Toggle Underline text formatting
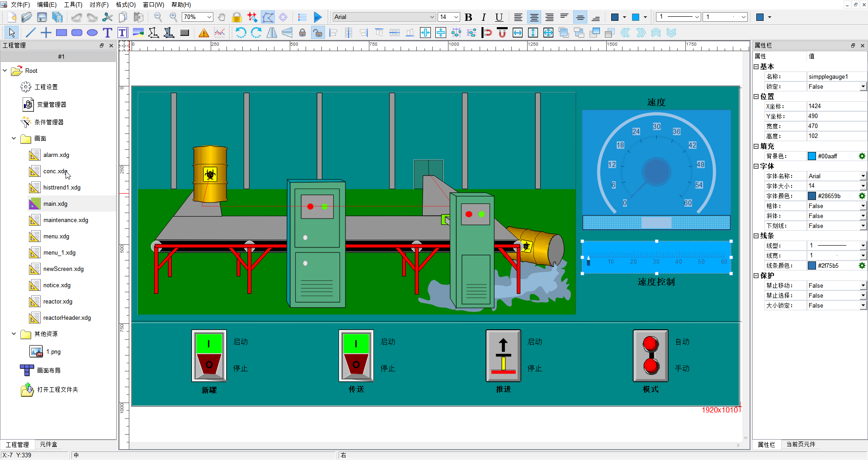The height and width of the screenshot is (460, 868). point(499,17)
